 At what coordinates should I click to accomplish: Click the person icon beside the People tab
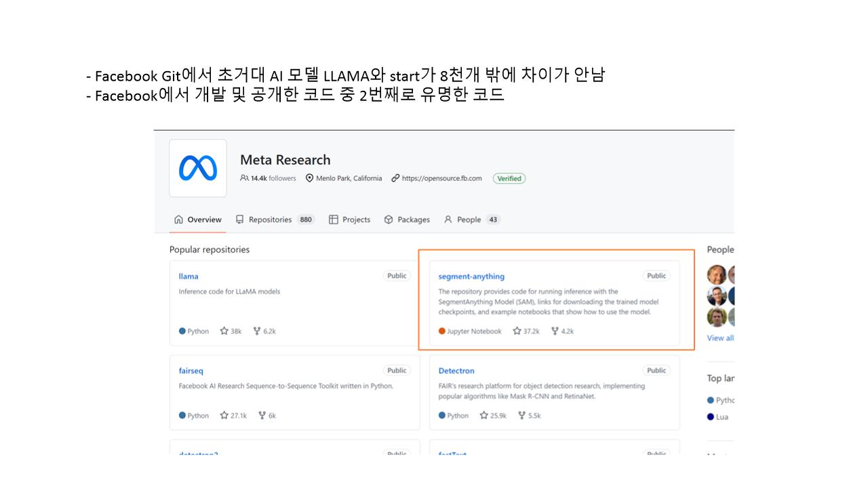point(448,220)
